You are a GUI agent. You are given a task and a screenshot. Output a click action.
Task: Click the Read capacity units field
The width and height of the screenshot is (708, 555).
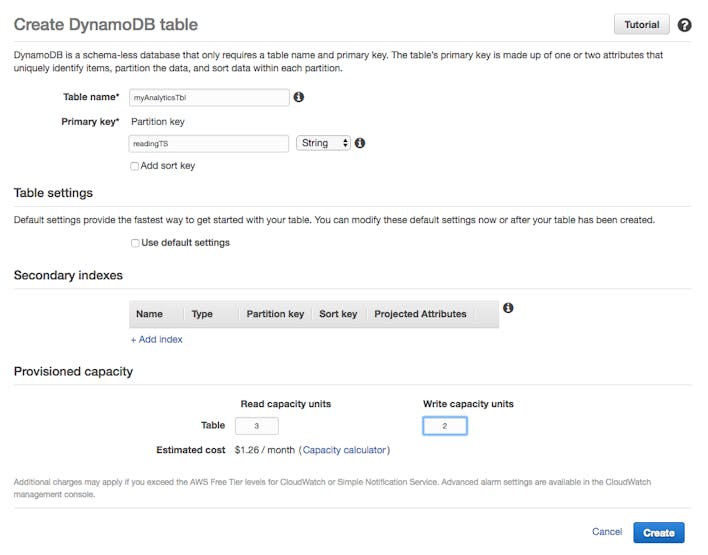tap(257, 426)
